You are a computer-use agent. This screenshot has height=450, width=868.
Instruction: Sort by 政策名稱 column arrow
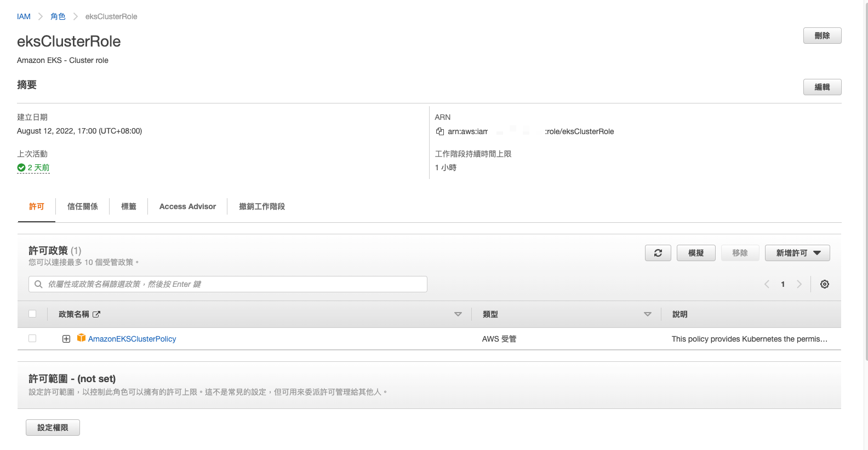[458, 314]
